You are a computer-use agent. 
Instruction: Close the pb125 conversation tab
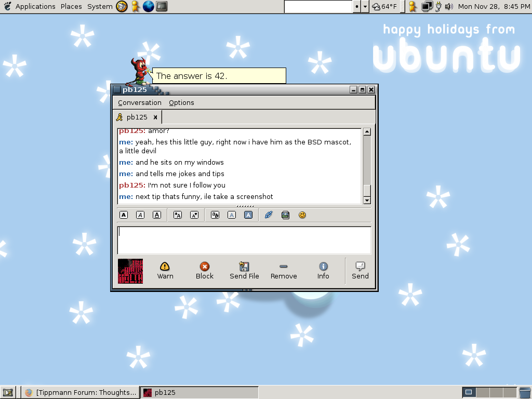pos(155,117)
